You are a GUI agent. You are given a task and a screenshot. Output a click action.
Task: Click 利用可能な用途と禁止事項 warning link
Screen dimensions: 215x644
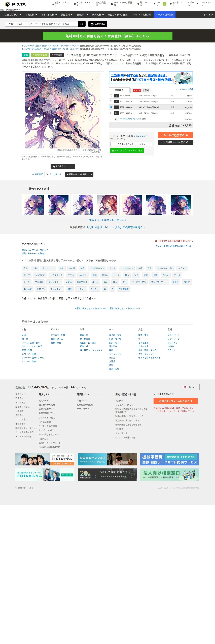point(174,241)
